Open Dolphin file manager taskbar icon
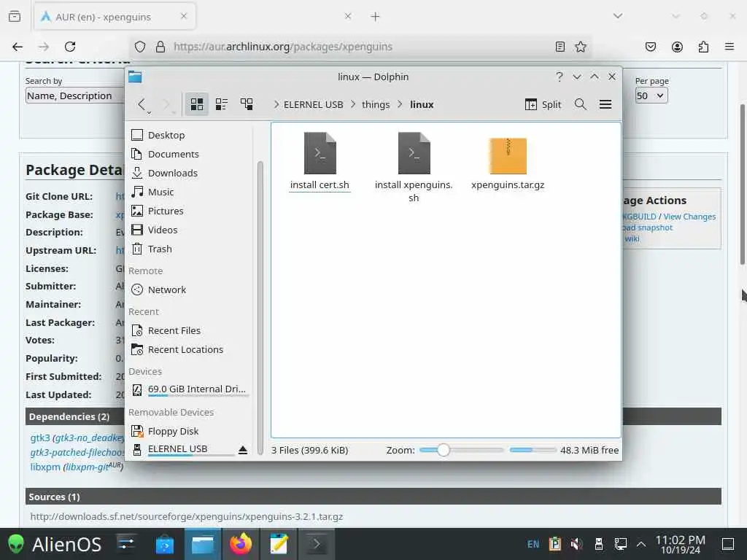747x560 pixels. pyautogui.click(x=203, y=544)
